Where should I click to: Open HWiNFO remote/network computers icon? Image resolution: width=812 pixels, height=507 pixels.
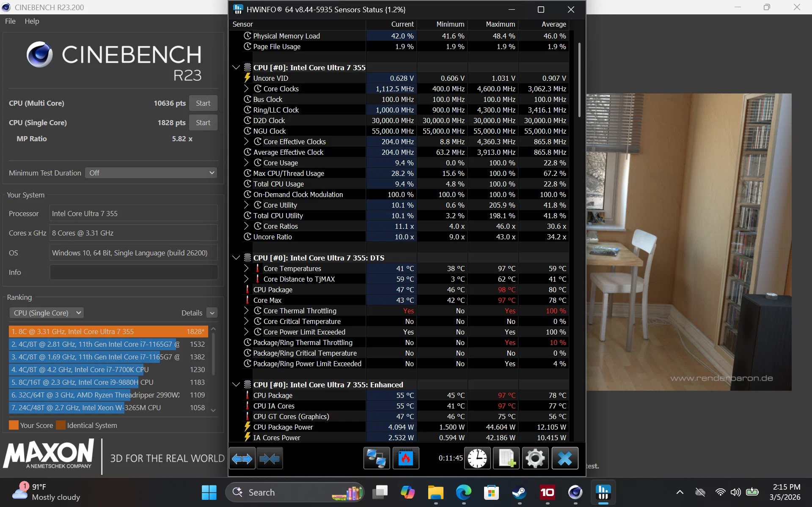[377, 458]
